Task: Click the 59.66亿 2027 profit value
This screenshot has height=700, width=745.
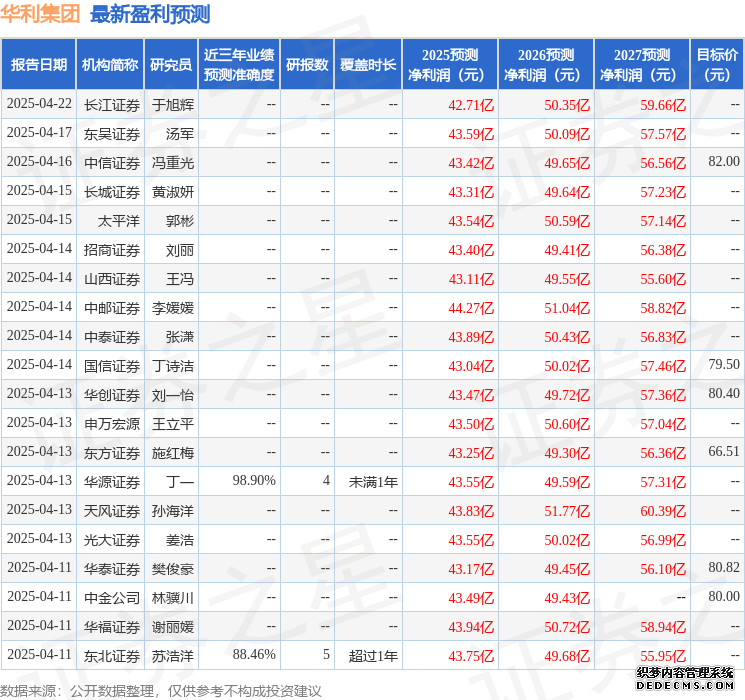Action: click(663, 105)
